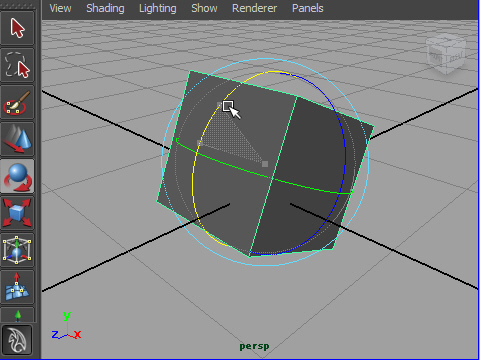The image size is (480, 360).
Task: Enable the Universal Manipulator tool
Action: [x=17, y=250]
